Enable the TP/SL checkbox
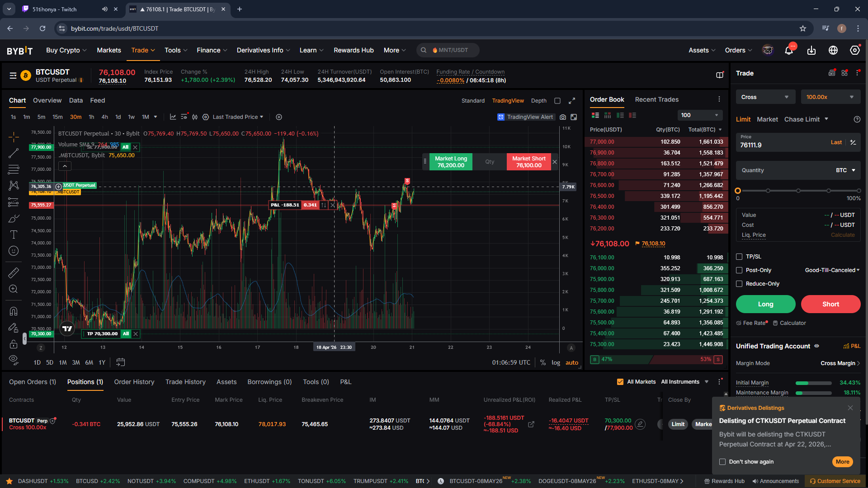868x488 pixels. (740, 257)
